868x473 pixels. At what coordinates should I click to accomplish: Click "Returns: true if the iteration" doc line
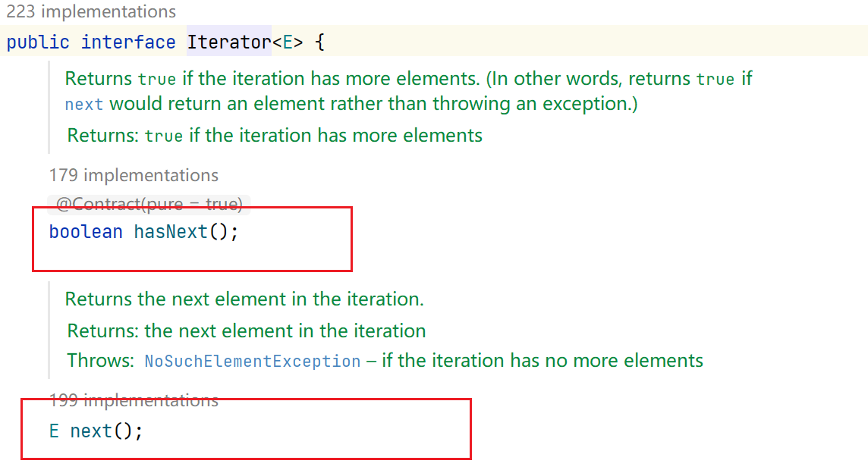[x=275, y=136]
